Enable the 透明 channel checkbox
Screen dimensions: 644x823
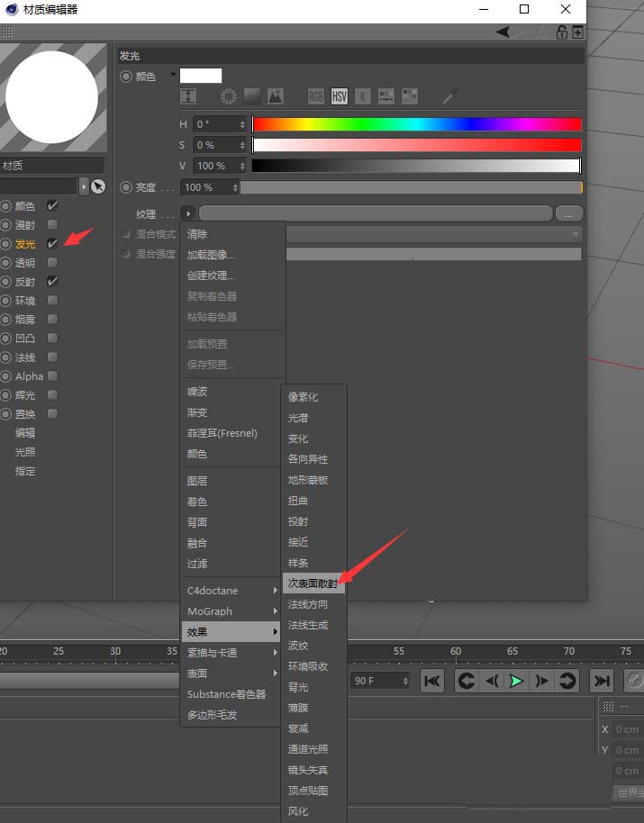point(52,262)
